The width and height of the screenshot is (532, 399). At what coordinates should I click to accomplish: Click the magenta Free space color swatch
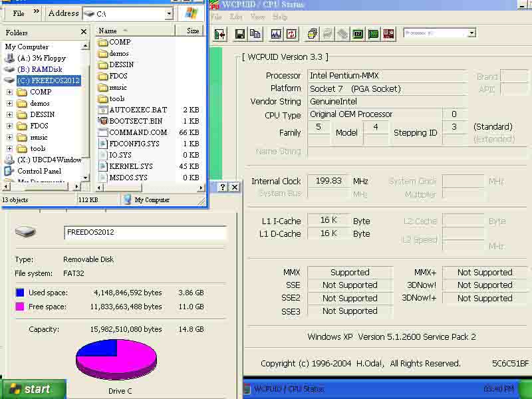tap(20, 307)
